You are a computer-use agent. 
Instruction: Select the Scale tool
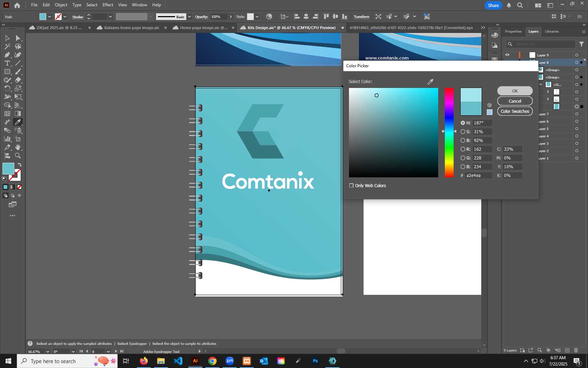click(18, 88)
